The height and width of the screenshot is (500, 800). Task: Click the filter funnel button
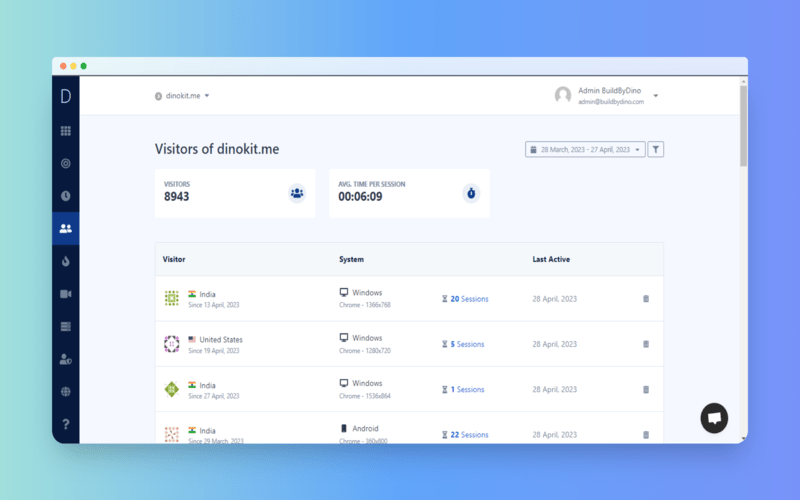656,149
